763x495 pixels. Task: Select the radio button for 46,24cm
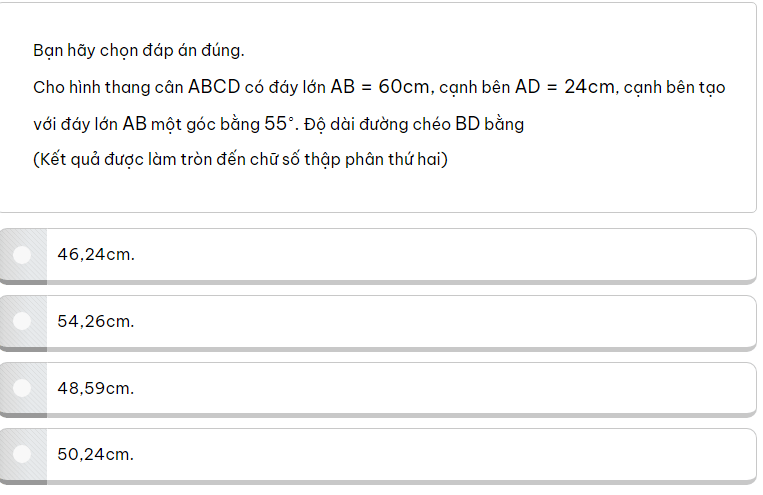coord(22,255)
